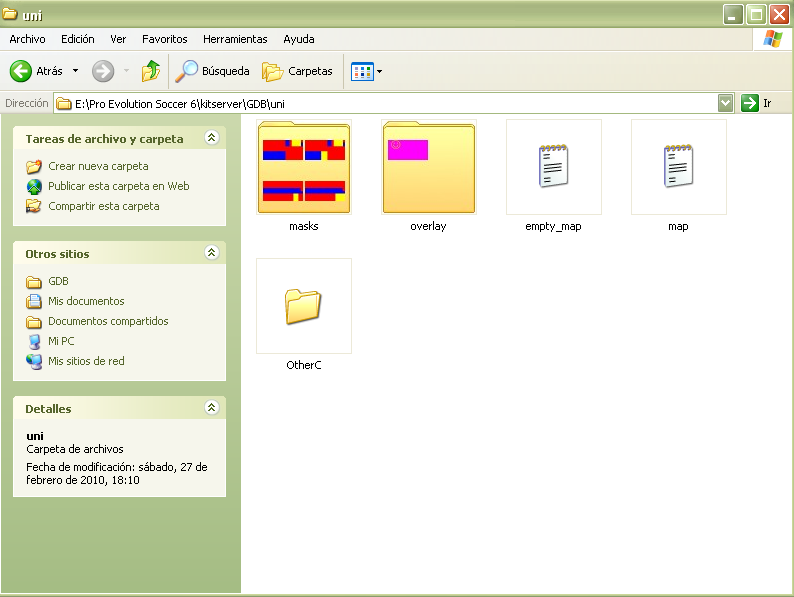Screen dimensions: 794x597
Task: Select the overlay folder thumbnail
Action: coord(429,167)
